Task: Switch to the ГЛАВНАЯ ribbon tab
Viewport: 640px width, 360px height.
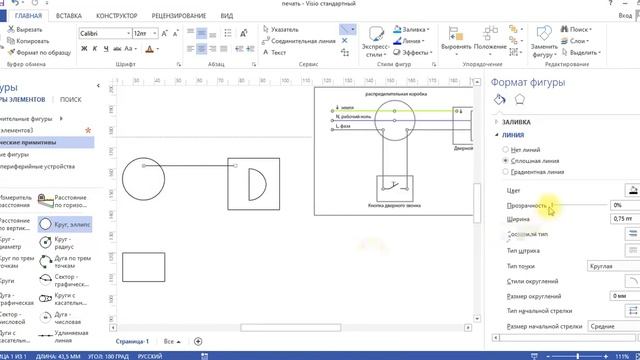Action: click(28, 16)
